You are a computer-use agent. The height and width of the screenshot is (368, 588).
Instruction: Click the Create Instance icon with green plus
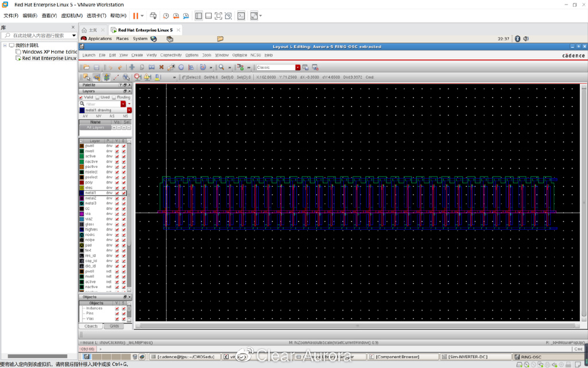(240, 67)
